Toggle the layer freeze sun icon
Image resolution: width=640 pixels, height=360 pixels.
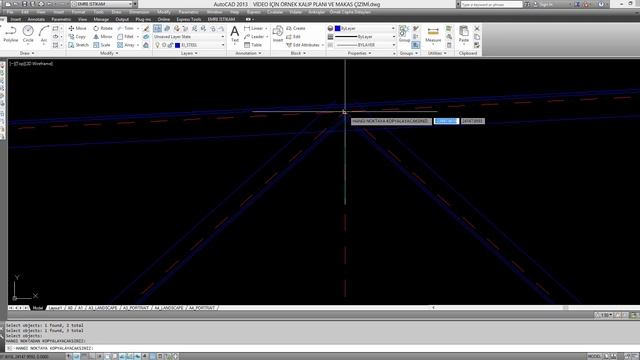(x=164, y=45)
